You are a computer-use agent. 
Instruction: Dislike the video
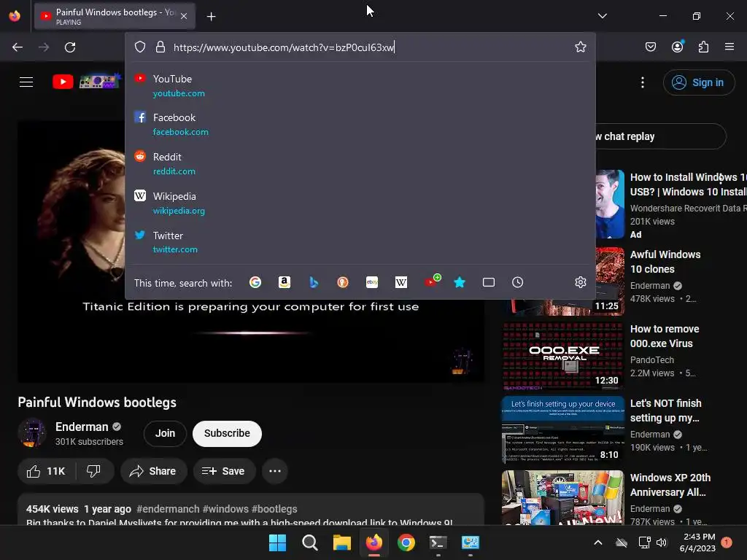(x=94, y=471)
